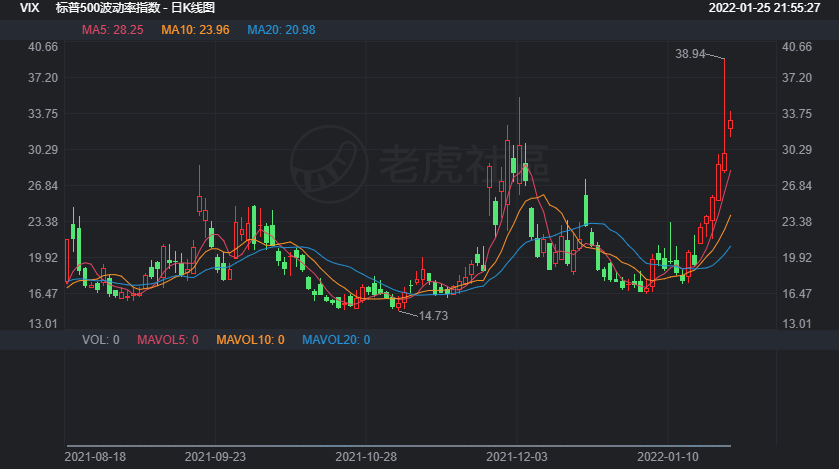The width and height of the screenshot is (839, 469).
Task: Click the right axis 33.75 value
Action: tap(797, 114)
